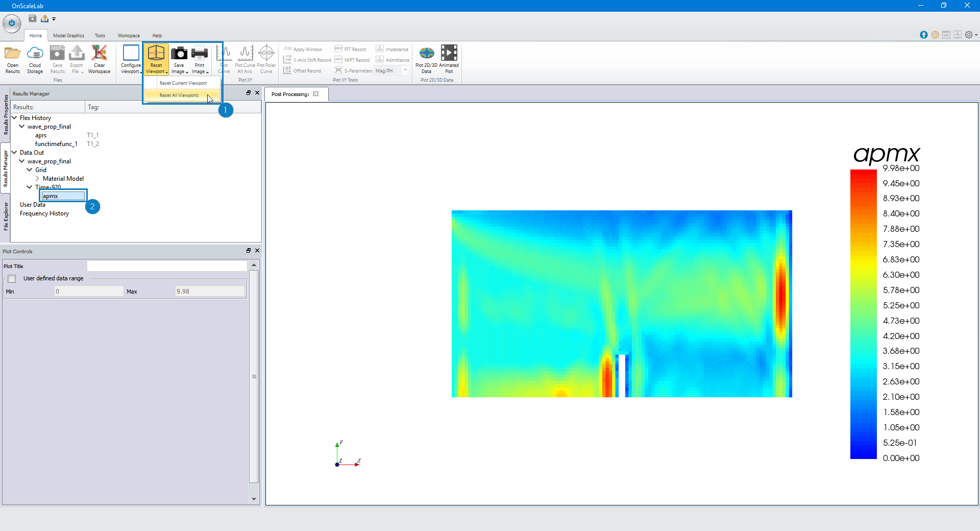Viewport: 980px width, 531px height.
Task: Click the Admittance tool
Action: 393,60
